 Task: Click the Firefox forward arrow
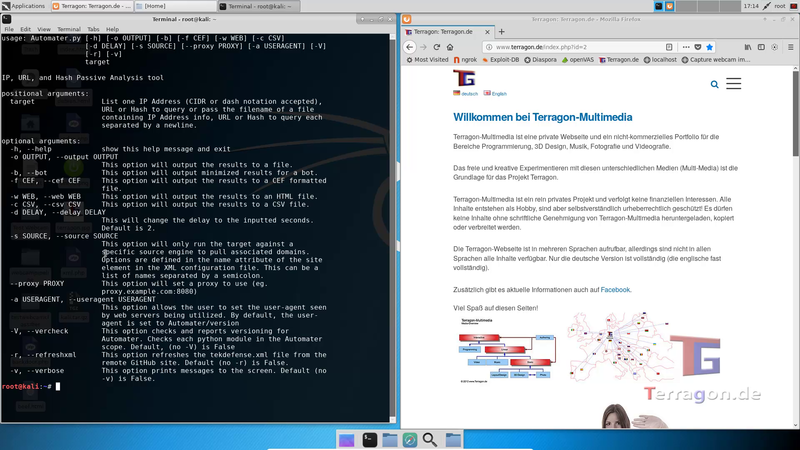click(x=423, y=47)
